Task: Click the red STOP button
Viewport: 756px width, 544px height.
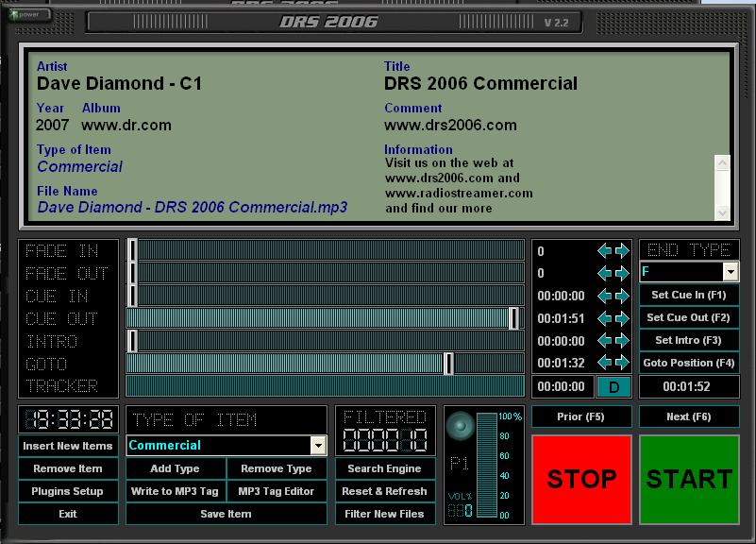Action: click(581, 480)
